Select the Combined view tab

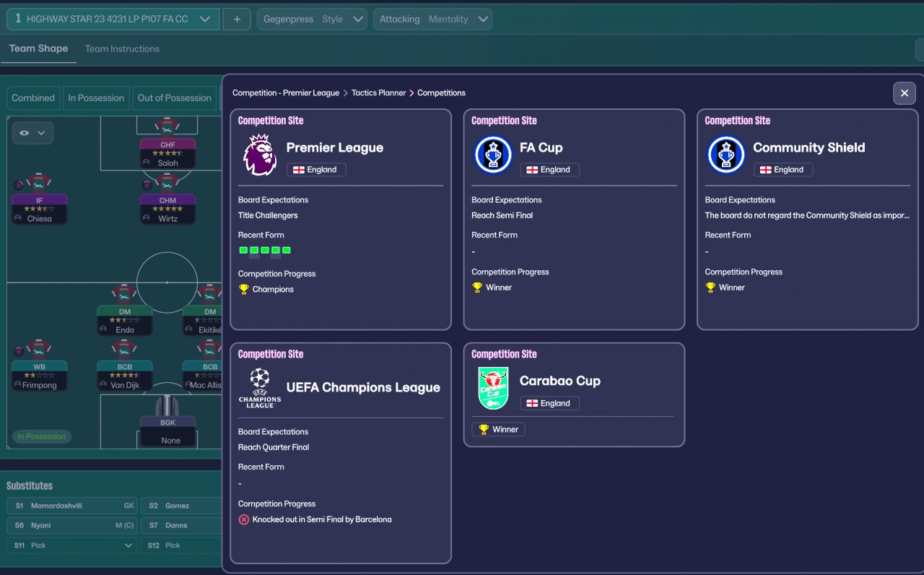pos(33,98)
